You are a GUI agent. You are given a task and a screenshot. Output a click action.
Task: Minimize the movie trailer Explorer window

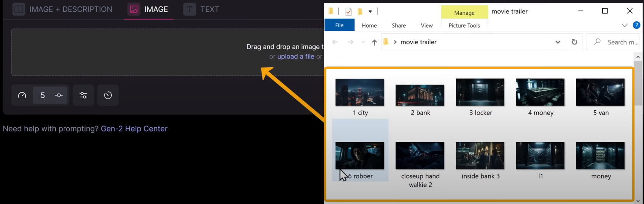tap(580, 11)
